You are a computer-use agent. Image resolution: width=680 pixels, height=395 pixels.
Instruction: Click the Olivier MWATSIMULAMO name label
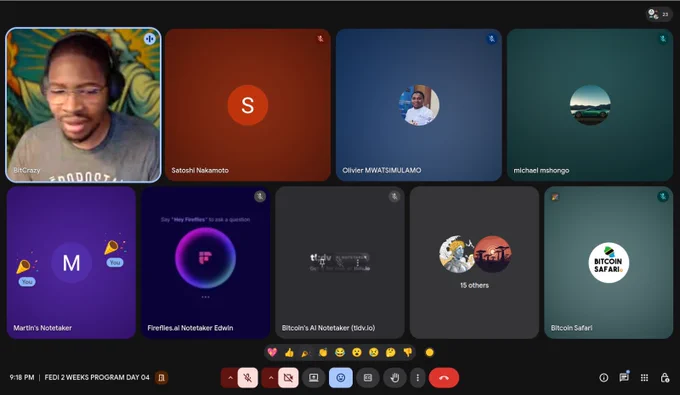(382, 170)
